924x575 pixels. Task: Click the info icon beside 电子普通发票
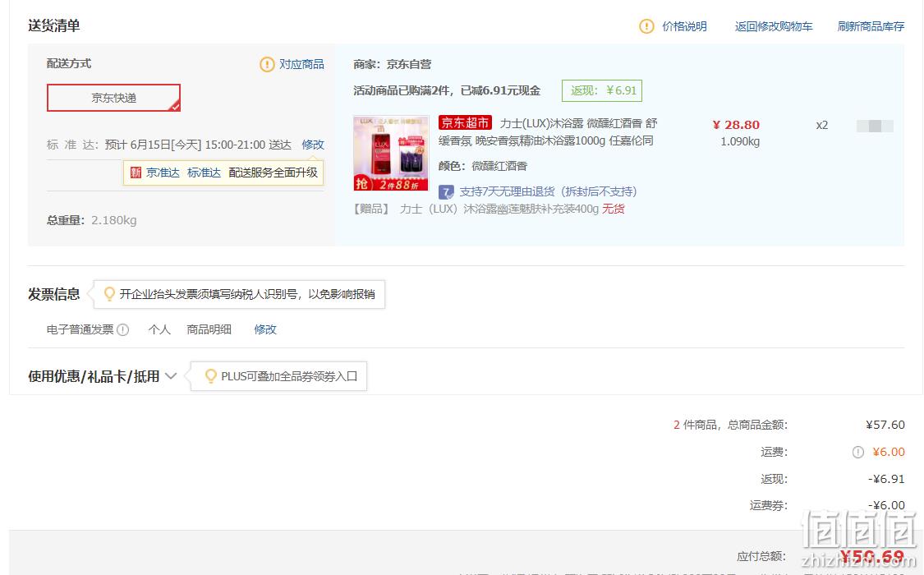[x=122, y=330]
